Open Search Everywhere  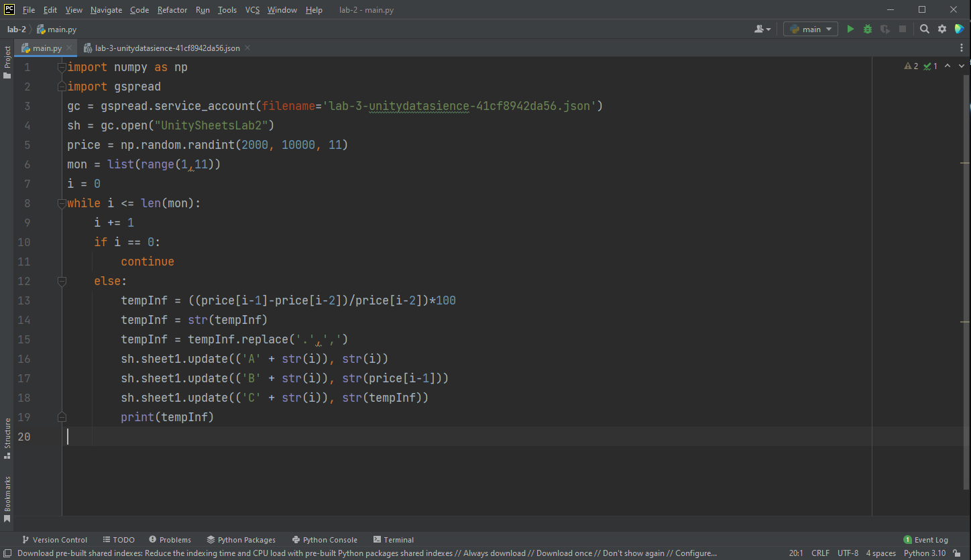[924, 29]
